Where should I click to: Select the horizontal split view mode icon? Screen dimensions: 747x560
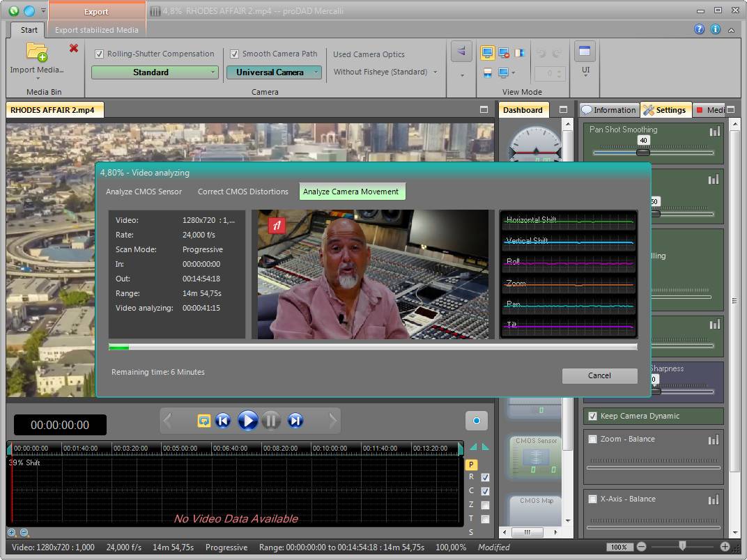click(487, 73)
